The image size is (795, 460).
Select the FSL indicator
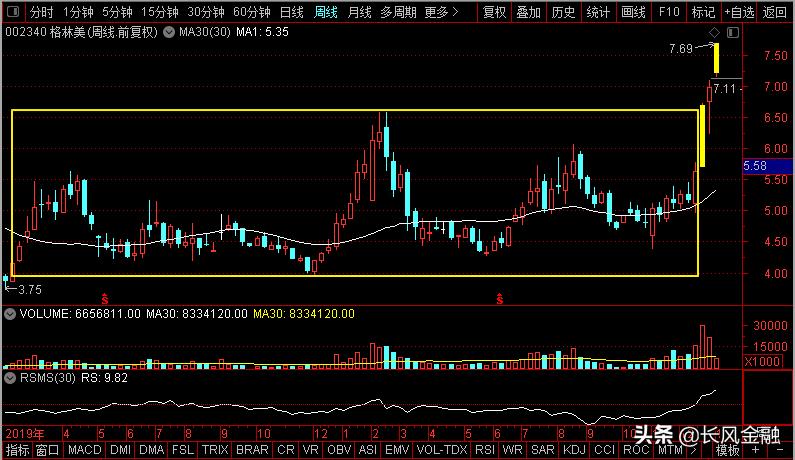183,450
